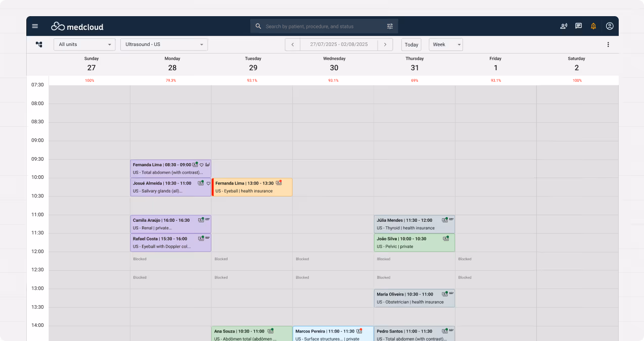Viewport: 644px width, 341px height.
Task: Open the orange notifications bell
Action: pyautogui.click(x=593, y=26)
